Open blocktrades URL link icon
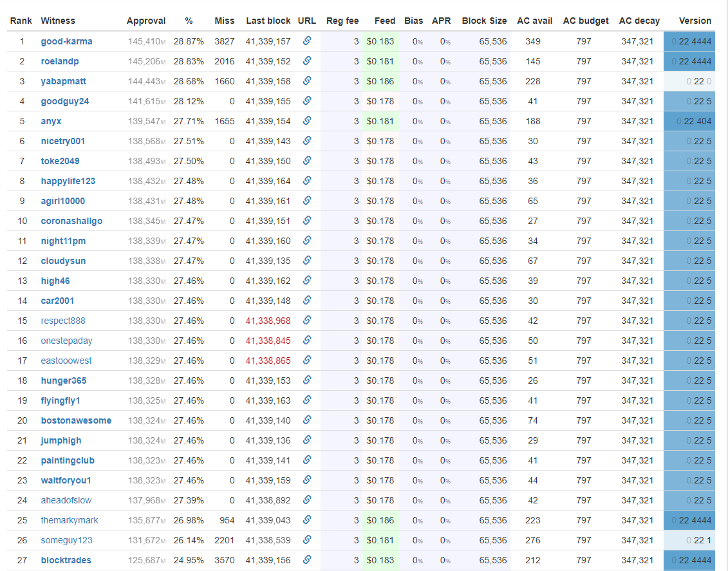The width and height of the screenshot is (728, 571). pyautogui.click(x=307, y=560)
